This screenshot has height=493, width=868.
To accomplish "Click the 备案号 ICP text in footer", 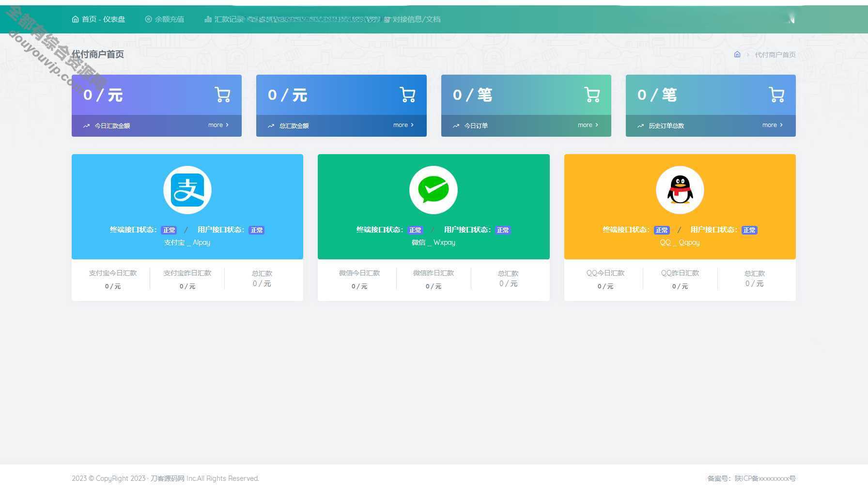I will [751, 478].
